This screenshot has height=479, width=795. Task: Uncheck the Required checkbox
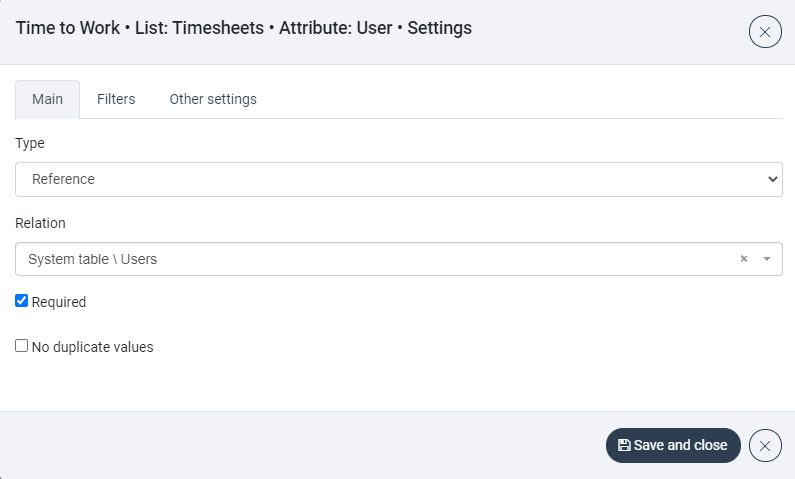tap(22, 301)
